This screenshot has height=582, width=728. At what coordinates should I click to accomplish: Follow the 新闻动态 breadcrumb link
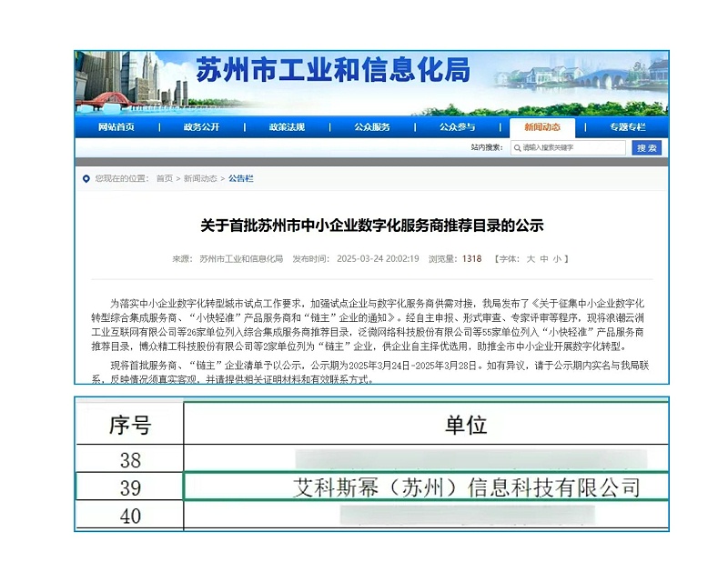pos(200,178)
